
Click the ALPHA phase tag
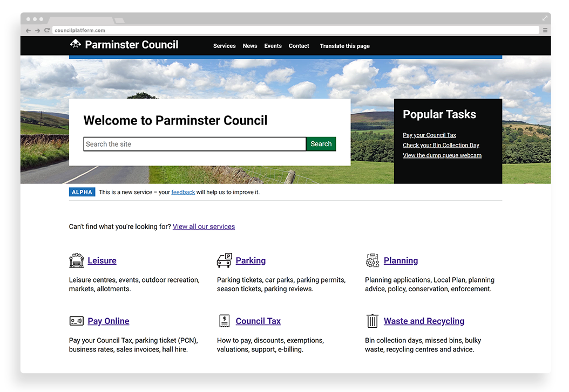(82, 192)
